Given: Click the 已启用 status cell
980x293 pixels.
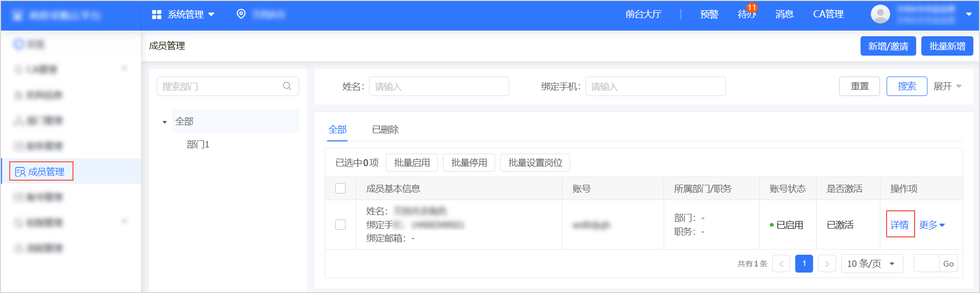Looking at the screenshot, I should pyautogui.click(x=787, y=225).
